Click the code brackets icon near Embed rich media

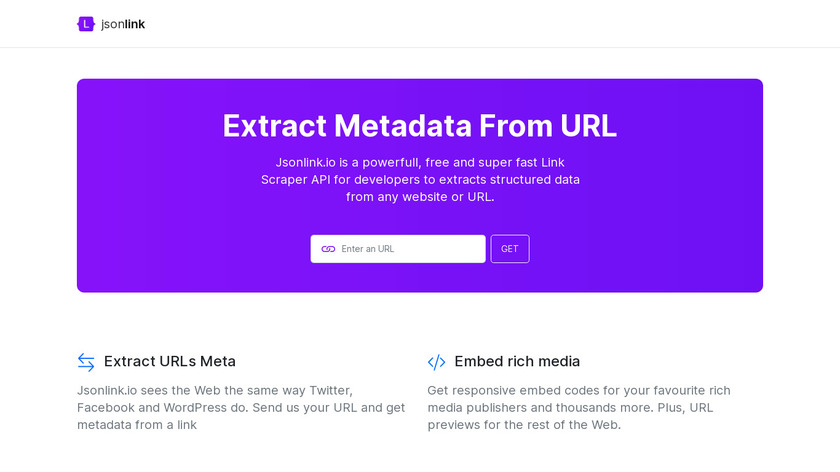(436, 362)
